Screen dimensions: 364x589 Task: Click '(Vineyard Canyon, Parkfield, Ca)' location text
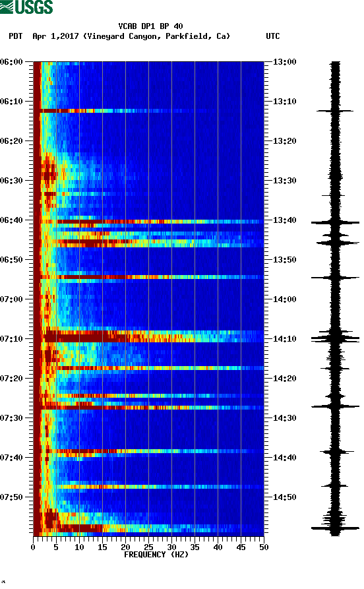156,36
